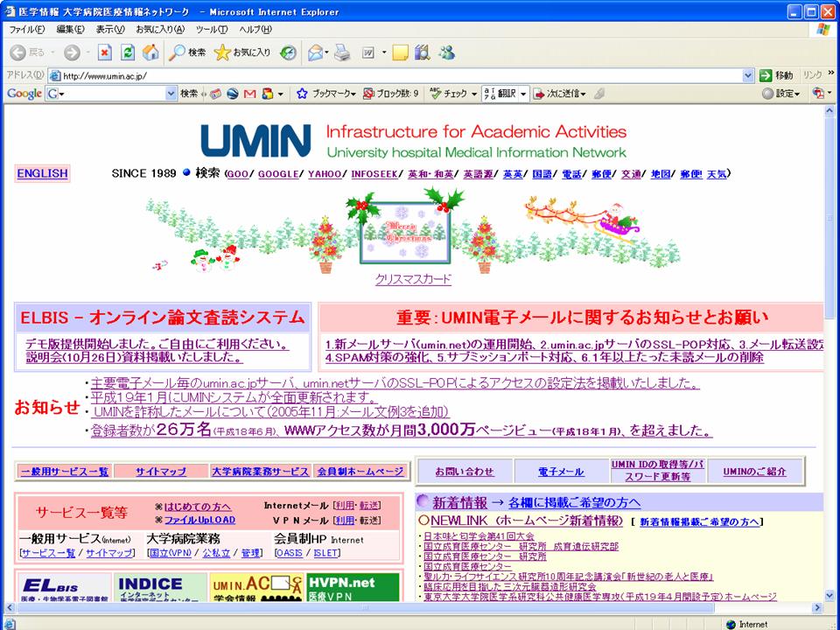Click the ENGLISH link

point(42,173)
